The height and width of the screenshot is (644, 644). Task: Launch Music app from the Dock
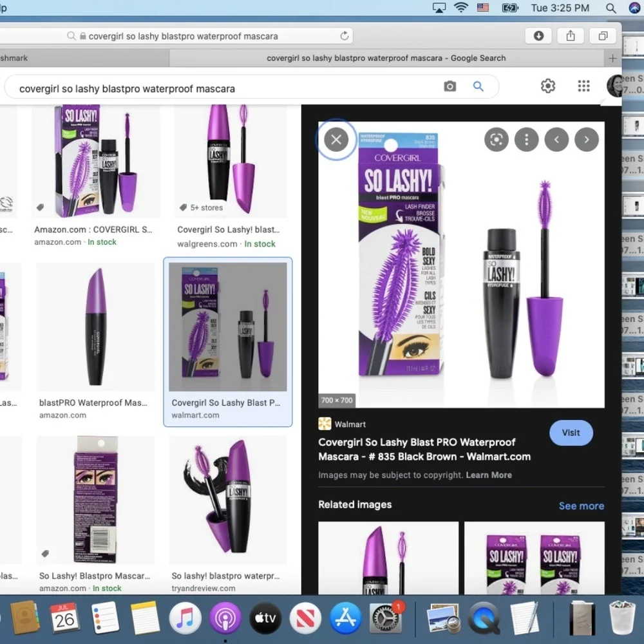point(185,618)
